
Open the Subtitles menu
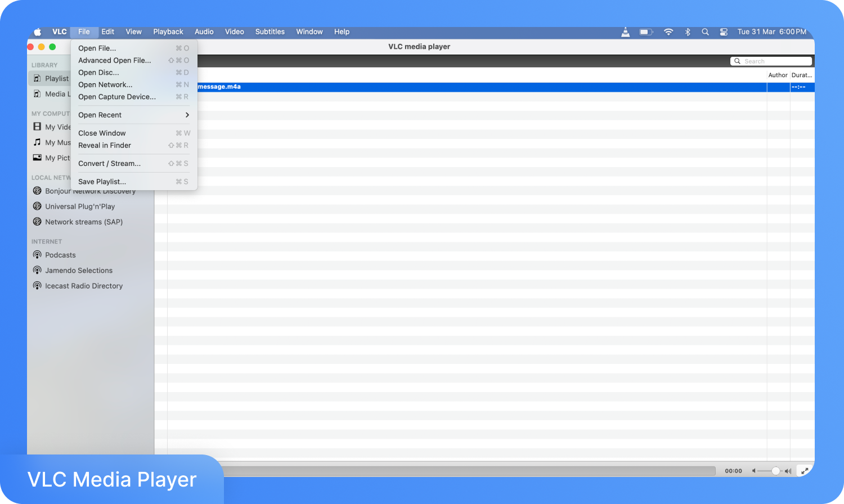click(x=270, y=32)
